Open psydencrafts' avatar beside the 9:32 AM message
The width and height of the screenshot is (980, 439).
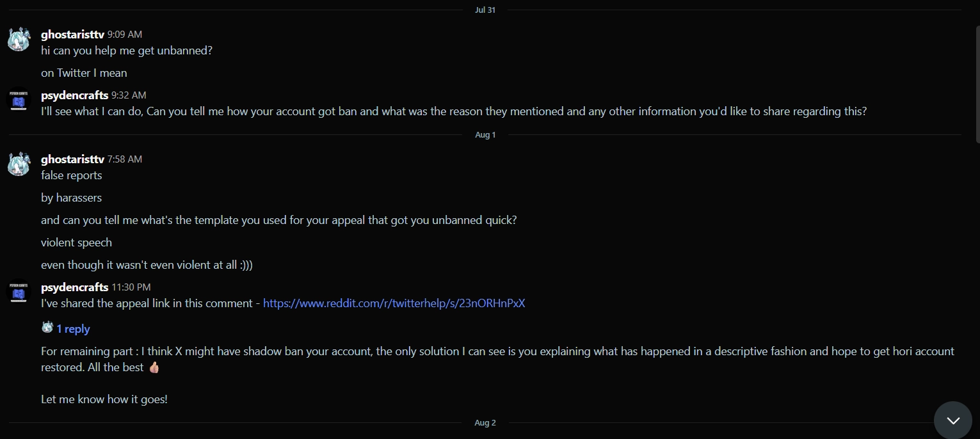coord(19,100)
